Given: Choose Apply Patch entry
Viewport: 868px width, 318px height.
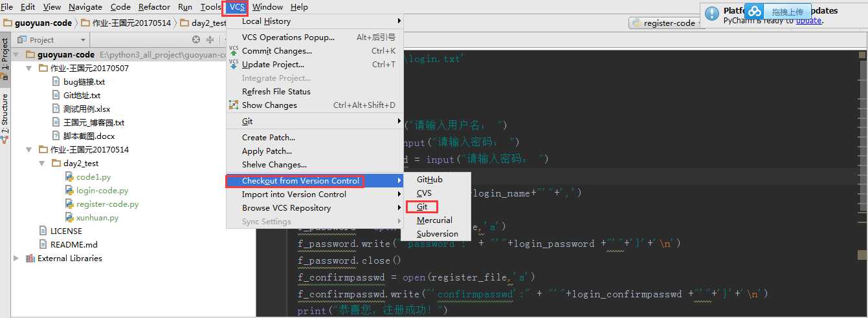Looking at the screenshot, I should click(315, 151).
